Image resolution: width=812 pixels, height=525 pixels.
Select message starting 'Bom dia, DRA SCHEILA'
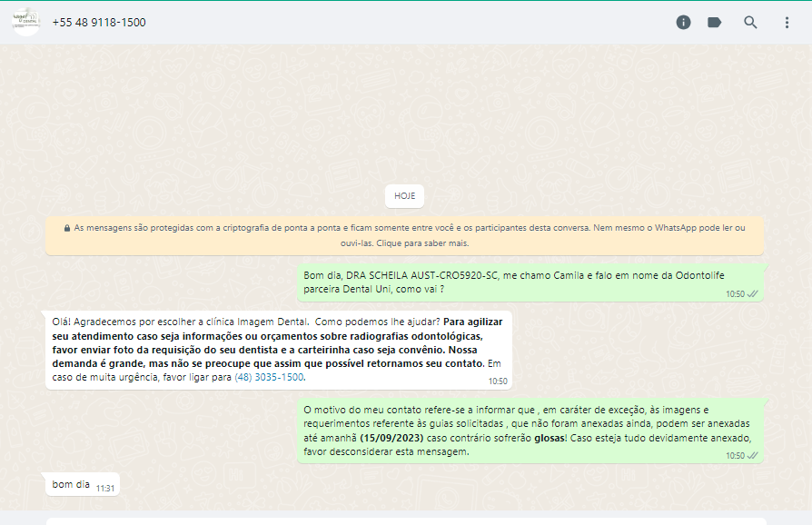(530, 282)
